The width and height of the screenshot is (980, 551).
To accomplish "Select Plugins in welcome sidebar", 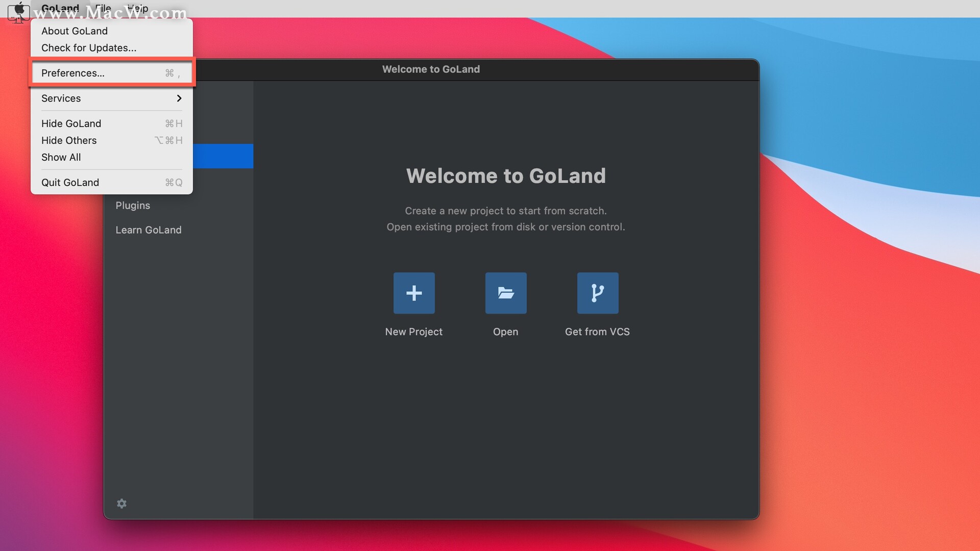I will click(133, 206).
